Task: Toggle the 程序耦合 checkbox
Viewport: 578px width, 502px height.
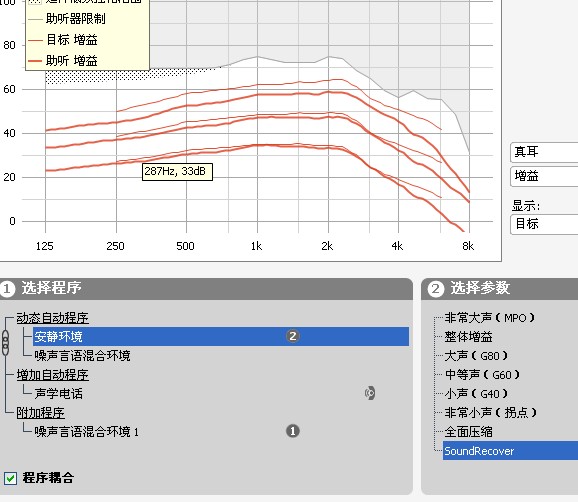Action: click(10, 478)
